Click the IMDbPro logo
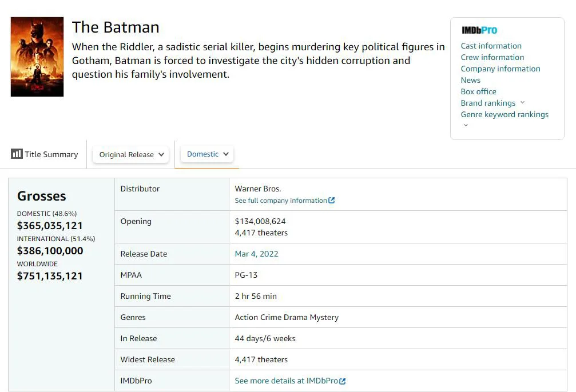Screen dimensions: 576x392 pyautogui.click(x=479, y=30)
